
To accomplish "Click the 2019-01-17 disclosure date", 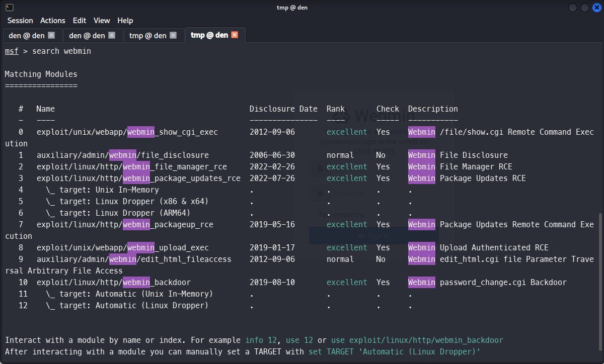I will click(x=272, y=248).
